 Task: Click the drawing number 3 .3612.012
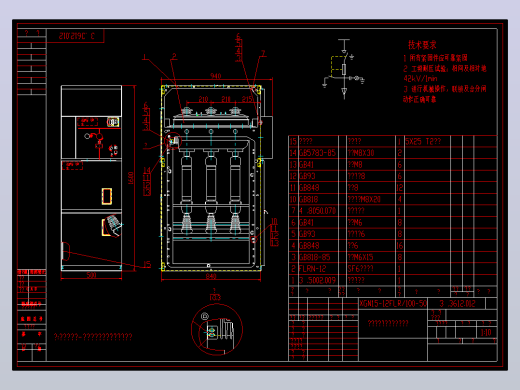(457, 303)
